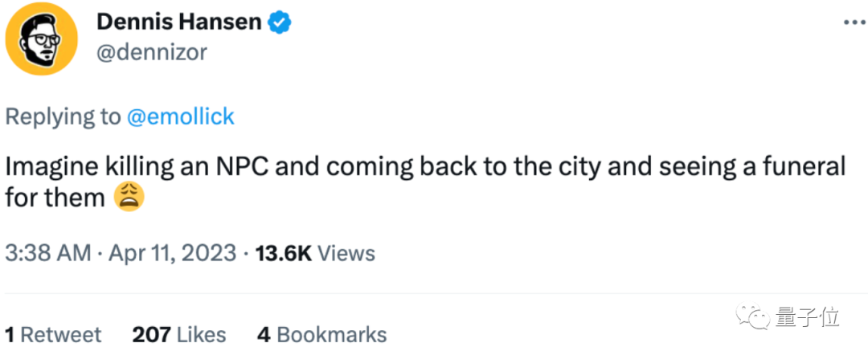Show the 1 Retweet list
Image resolution: width=868 pixels, height=355 pixels.
[53, 334]
